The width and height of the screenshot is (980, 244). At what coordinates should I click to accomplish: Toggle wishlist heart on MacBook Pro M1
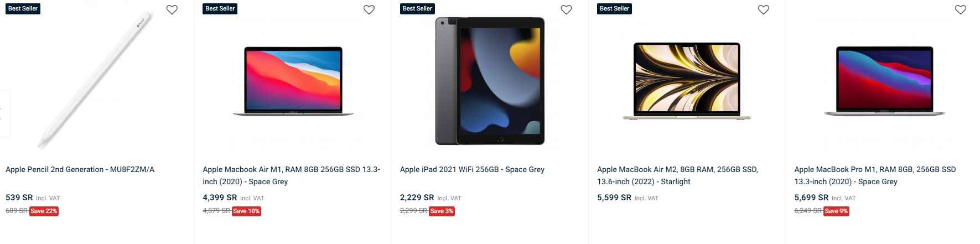[961, 10]
